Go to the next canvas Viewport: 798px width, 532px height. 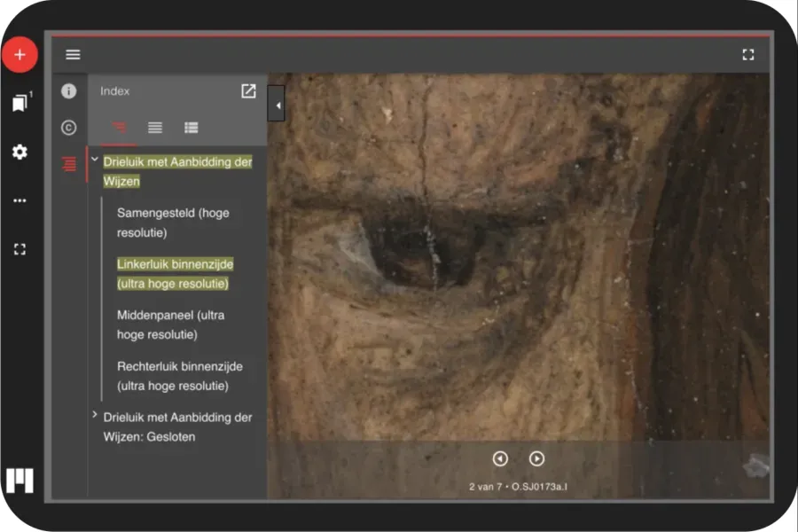click(536, 458)
